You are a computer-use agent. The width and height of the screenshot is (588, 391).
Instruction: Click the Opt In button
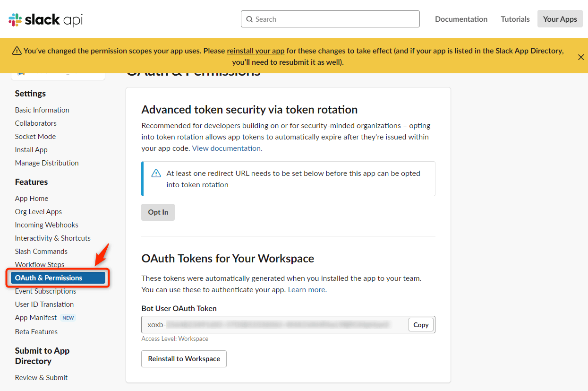pyautogui.click(x=158, y=212)
